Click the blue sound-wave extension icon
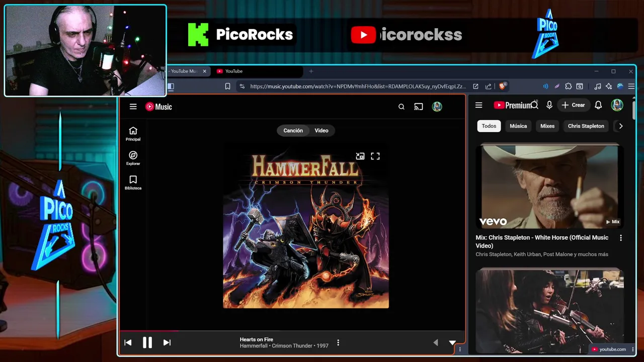This screenshot has height=362, width=644. pos(545,86)
